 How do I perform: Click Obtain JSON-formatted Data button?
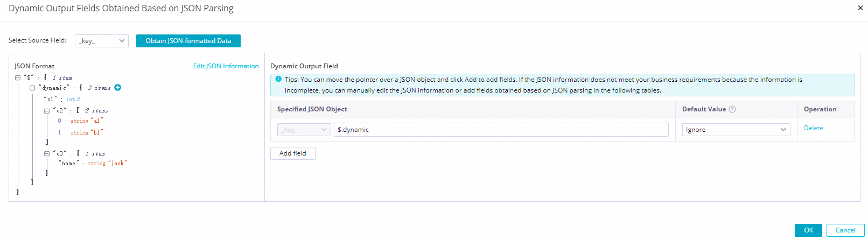pyautogui.click(x=188, y=41)
